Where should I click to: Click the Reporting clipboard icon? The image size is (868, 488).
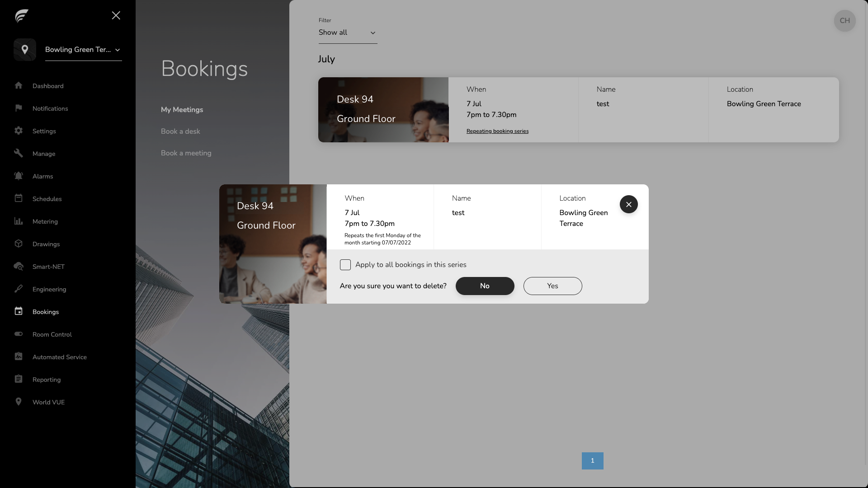click(19, 379)
